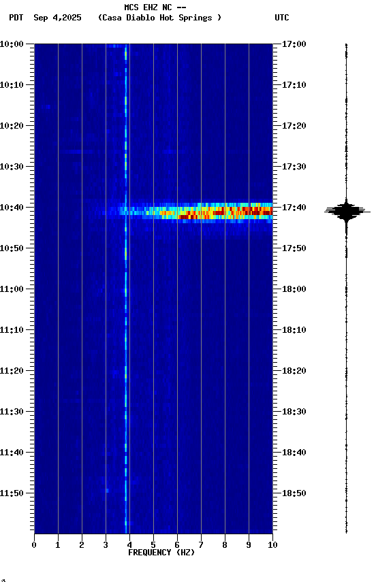The image size is (376, 588).
Task: Click the "PDT" timezone label
Action: 16,18
